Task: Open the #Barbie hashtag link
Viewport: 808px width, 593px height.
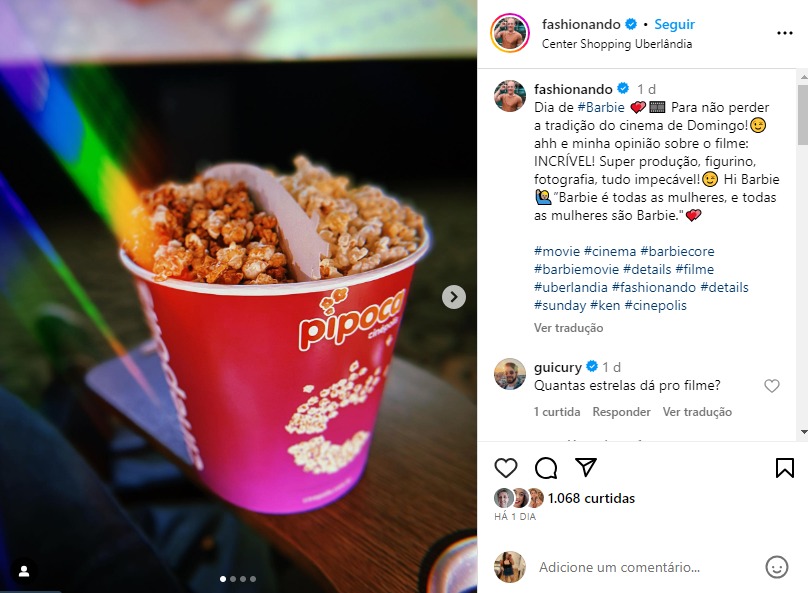Action: point(601,107)
